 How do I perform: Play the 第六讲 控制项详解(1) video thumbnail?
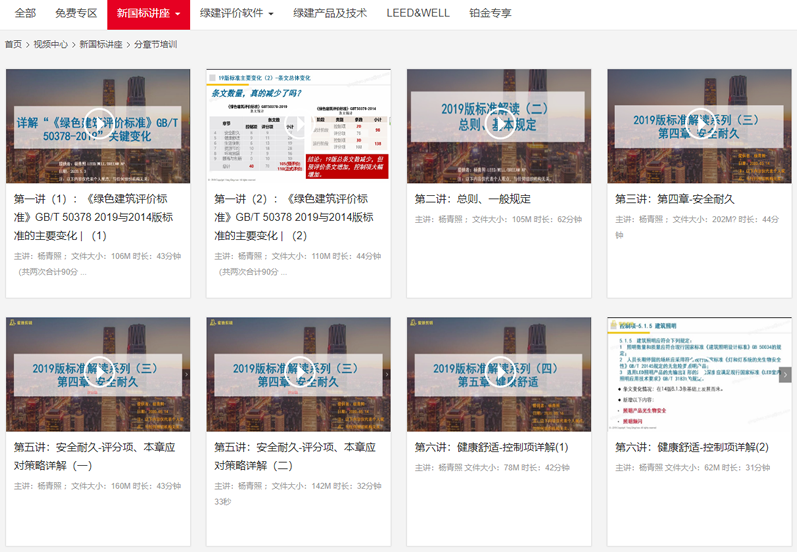coord(499,370)
